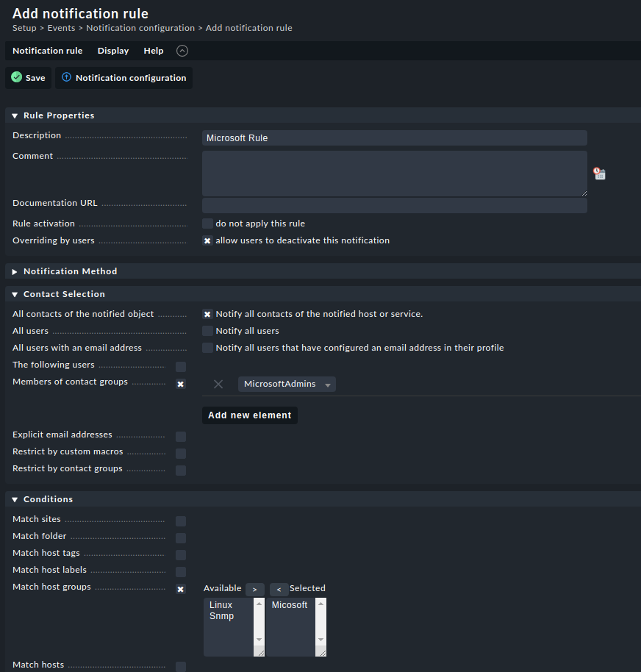Image resolution: width=641 pixels, height=672 pixels.
Task: Toggle 'allow users to deactivate this notification'
Action: point(207,240)
